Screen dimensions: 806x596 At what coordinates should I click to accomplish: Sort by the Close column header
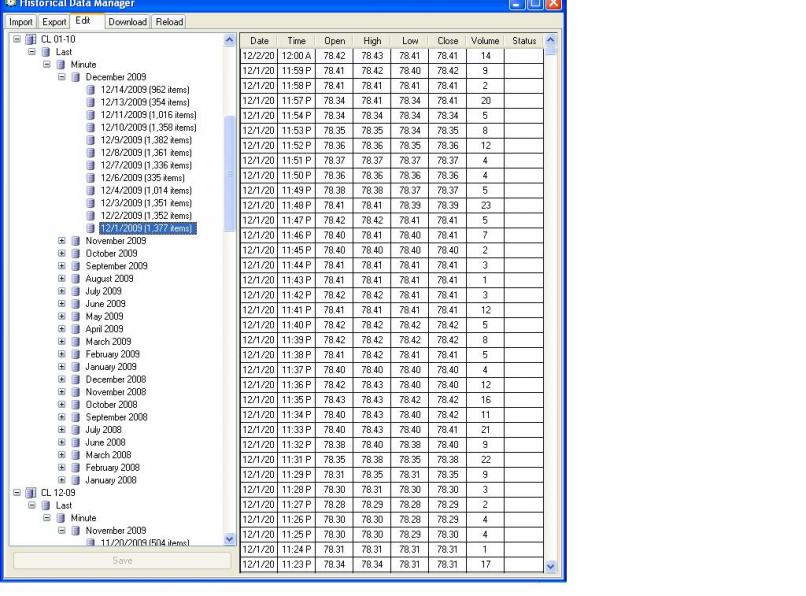pos(448,41)
